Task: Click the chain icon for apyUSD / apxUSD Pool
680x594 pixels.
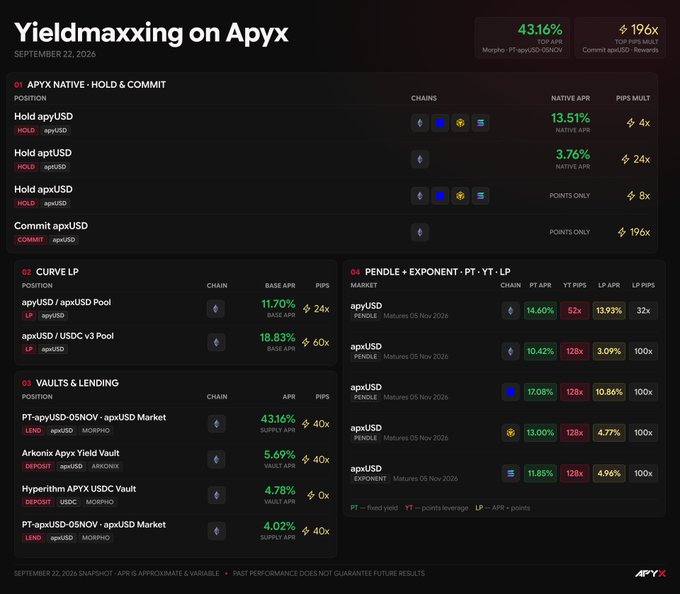Action: 216,309
